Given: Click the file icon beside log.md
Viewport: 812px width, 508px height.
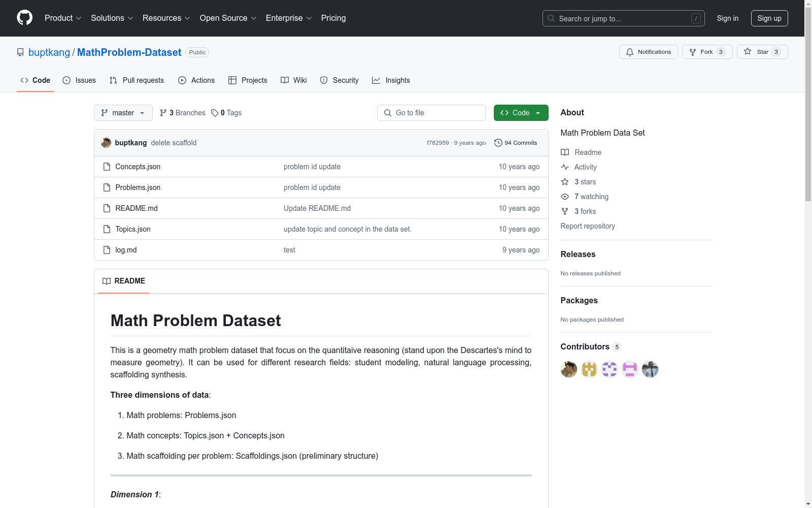Looking at the screenshot, I should [x=107, y=250].
